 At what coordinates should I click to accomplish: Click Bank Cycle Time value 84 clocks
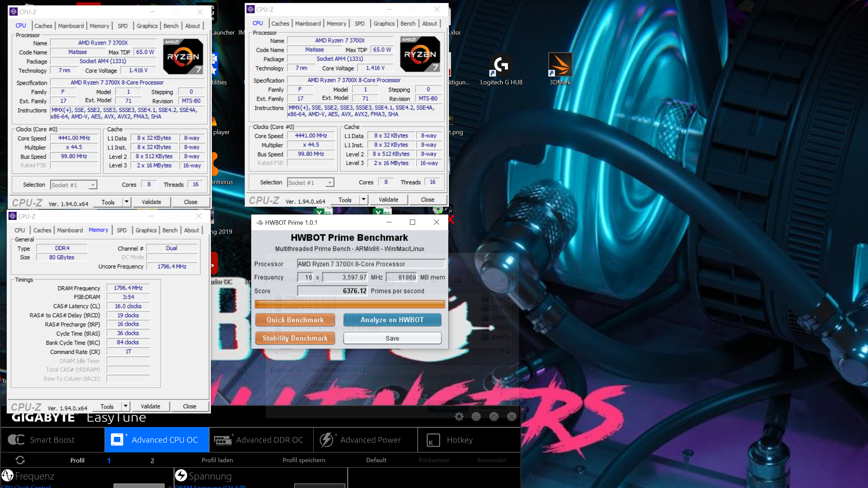click(128, 342)
